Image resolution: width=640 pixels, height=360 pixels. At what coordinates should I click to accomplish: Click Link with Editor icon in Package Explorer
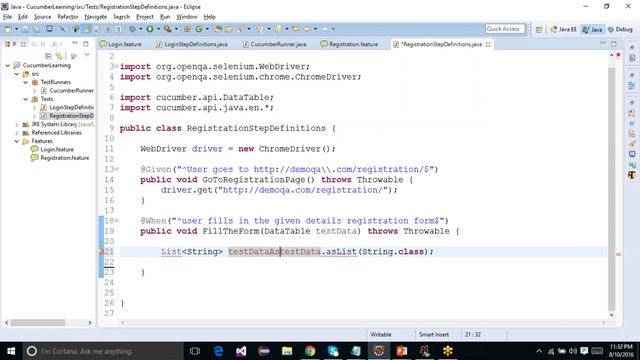60,56
